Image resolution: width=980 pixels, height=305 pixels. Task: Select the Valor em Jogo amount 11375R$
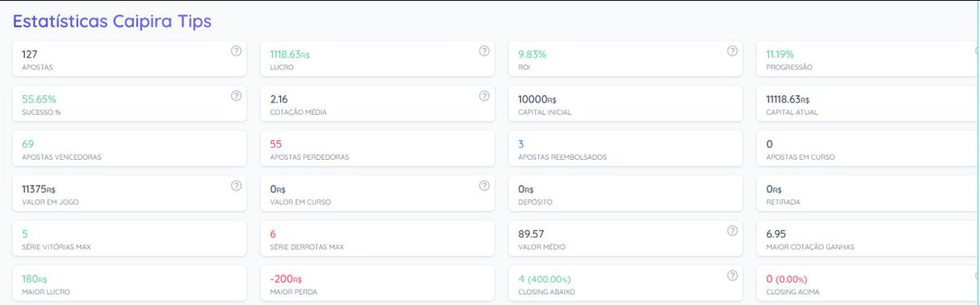pyautogui.click(x=38, y=188)
